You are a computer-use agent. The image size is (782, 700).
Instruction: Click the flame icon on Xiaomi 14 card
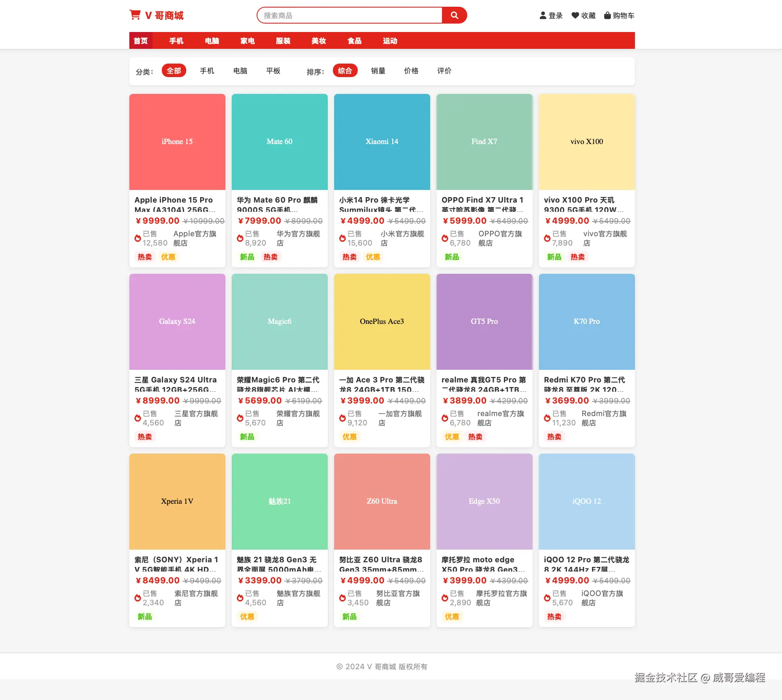click(x=343, y=238)
